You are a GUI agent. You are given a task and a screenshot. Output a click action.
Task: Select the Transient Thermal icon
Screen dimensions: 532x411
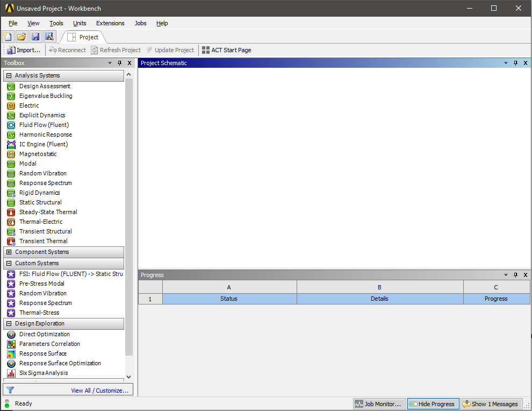pos(11,241)
